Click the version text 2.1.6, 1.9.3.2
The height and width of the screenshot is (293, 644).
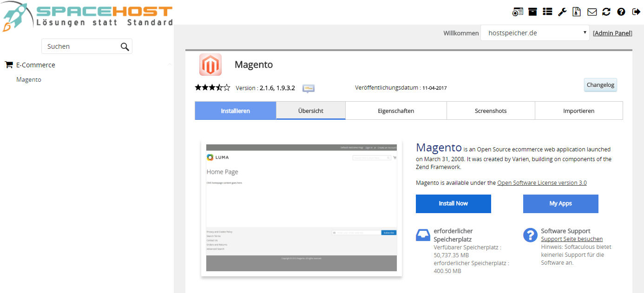click(x=277, y=88)
